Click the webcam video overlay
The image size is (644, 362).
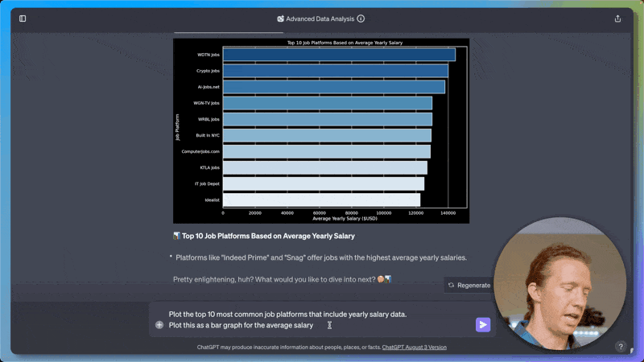click(559, 284)
